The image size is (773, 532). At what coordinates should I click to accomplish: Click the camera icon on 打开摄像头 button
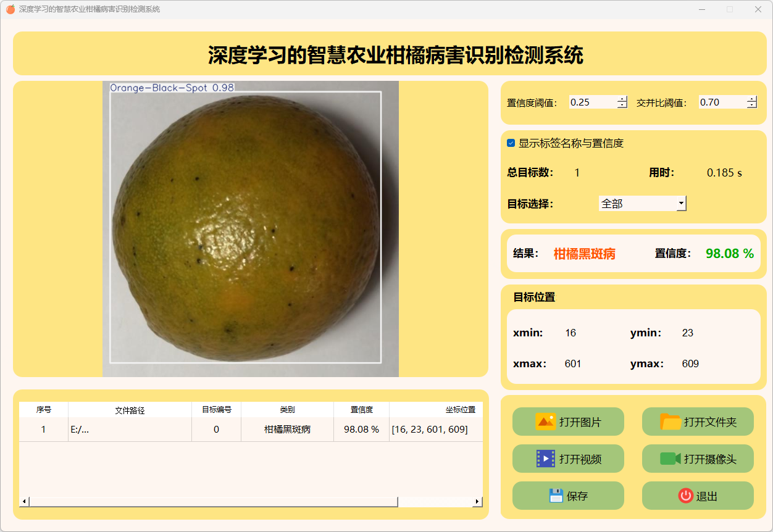pyautogui.click(x=671, y=459)
